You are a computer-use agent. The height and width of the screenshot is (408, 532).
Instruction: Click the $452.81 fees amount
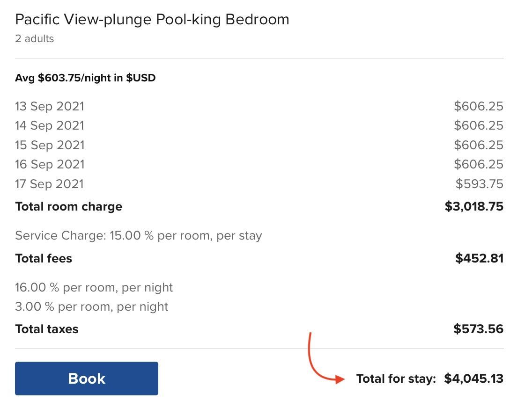(480, 258)
